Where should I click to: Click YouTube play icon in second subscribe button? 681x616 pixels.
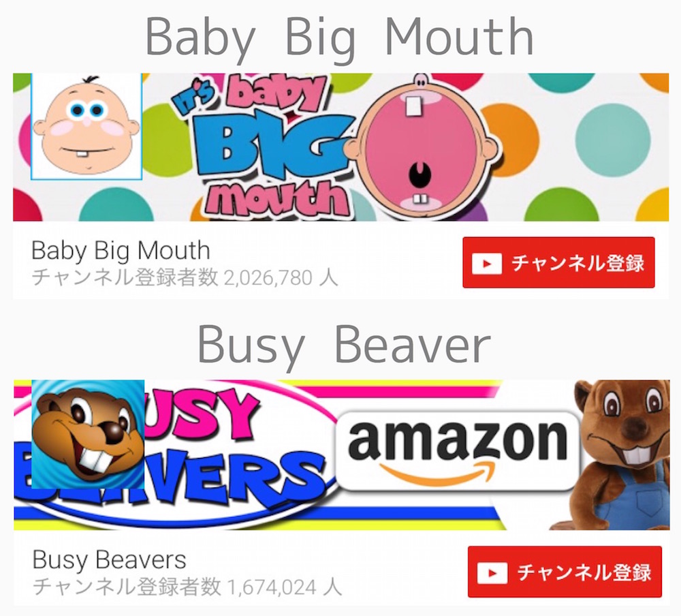492,572
